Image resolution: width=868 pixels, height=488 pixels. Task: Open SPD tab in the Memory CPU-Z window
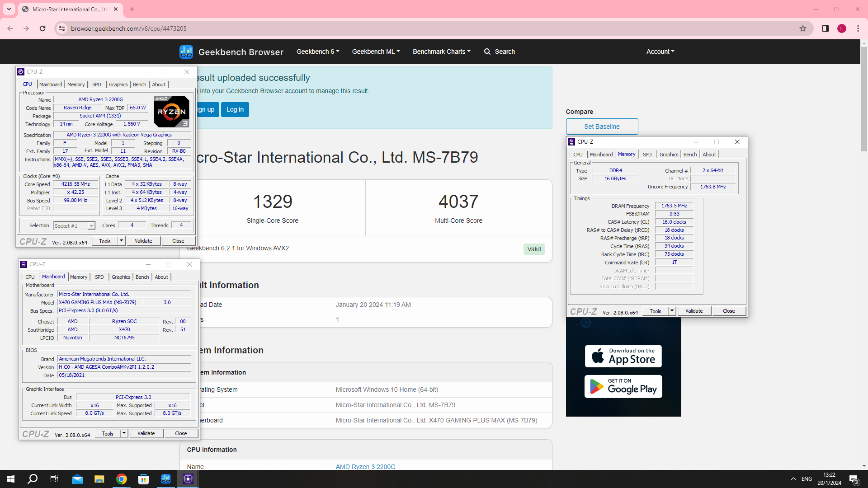[x=647, y=155]
